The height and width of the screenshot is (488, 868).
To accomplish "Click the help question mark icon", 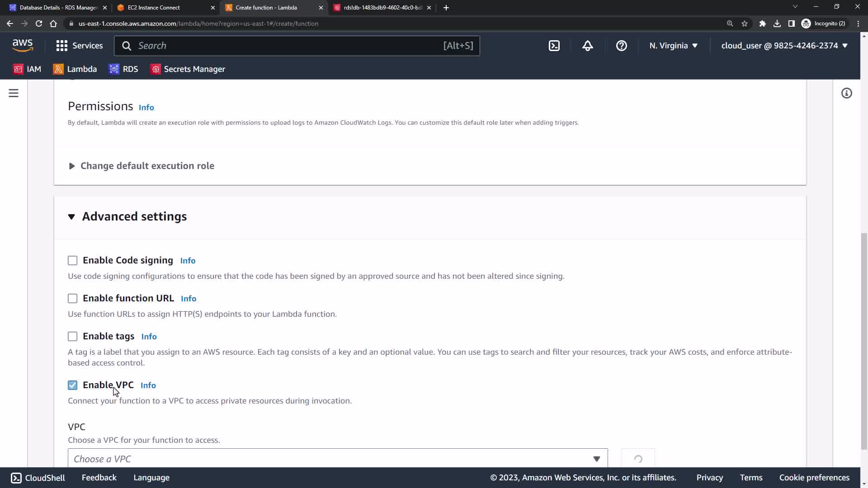I will click(621, 46).
